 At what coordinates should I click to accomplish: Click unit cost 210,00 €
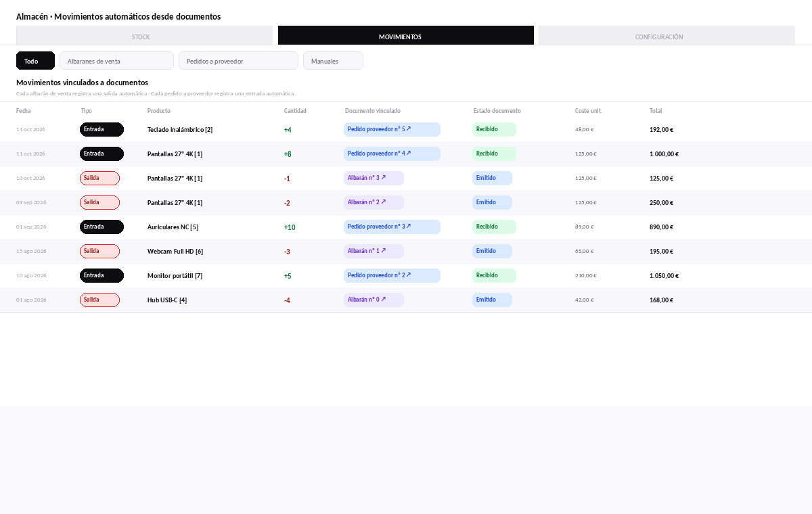click(x=585, y=276)
